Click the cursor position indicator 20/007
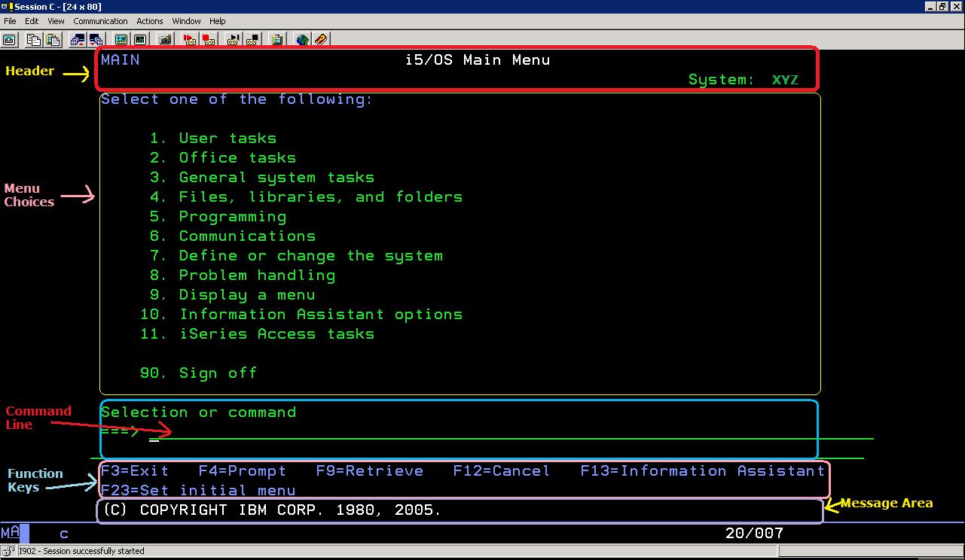Viewport: 965px width, 560px height. pyautogui.click(x=754, y=534)
